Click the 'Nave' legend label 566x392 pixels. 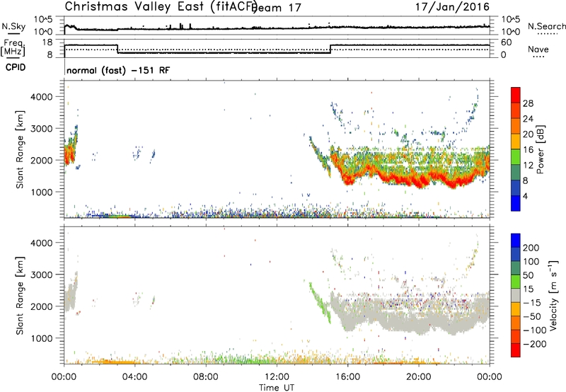point(538,50)
